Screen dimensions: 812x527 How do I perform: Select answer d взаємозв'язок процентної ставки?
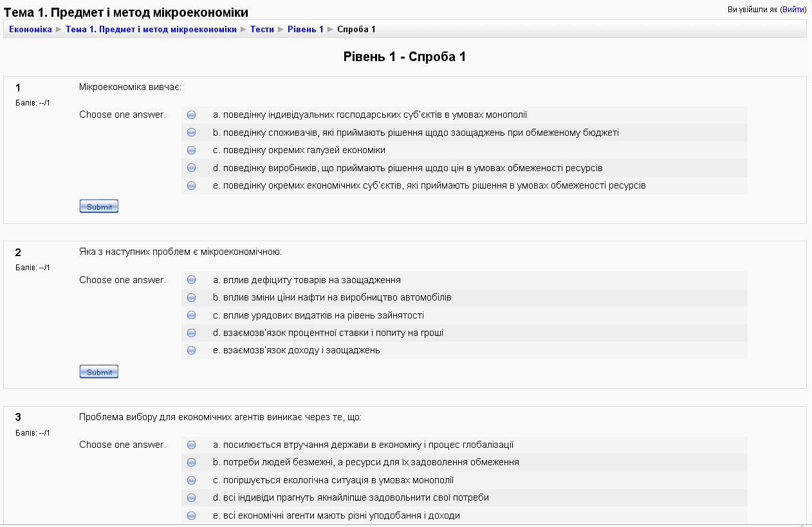pyautogui.click(x=191, y=333)
